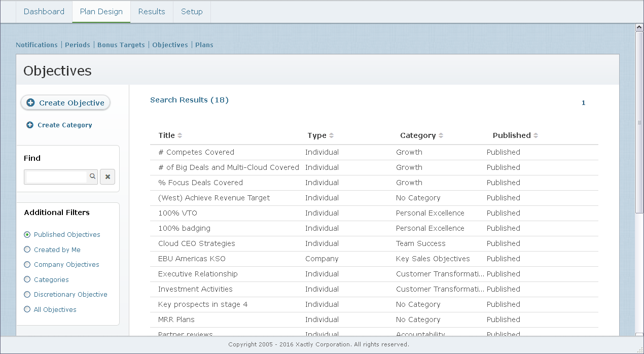Viewport: 644px width, 354px height.
Task: Select the 'Executive Relationship' objective title
Action: point(198,274)
